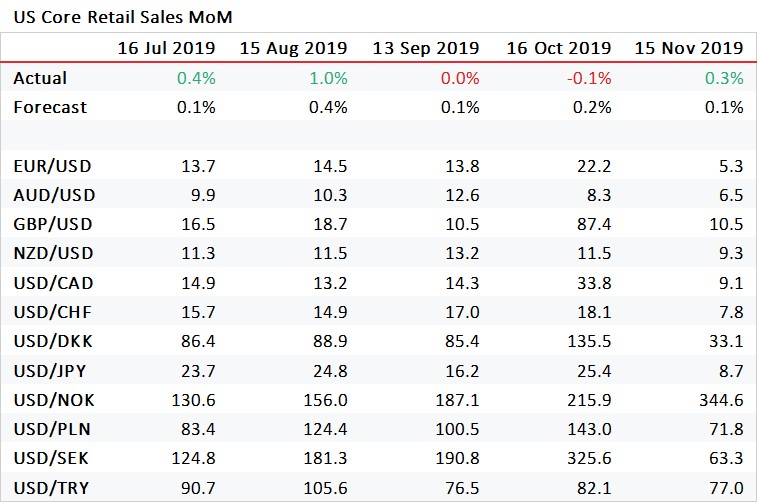Select the USD/JPY row label
Screen dimensions: 758x503
50,371
